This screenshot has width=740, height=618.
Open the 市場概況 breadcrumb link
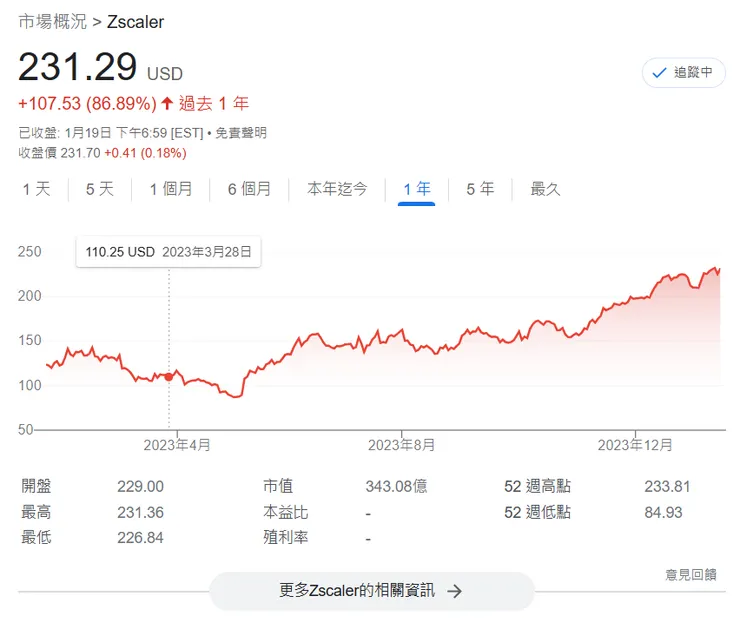pyautogui.click(x=52, y=21)
